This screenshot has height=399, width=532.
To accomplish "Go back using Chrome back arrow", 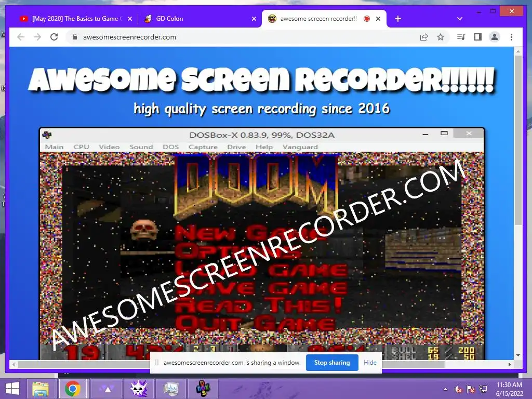I will click(x=21, y=37).
